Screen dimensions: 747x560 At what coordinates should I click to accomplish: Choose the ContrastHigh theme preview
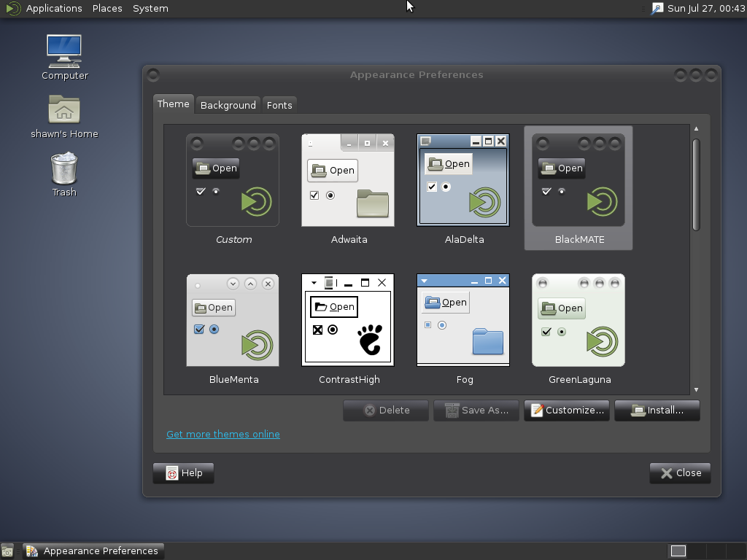348,320
